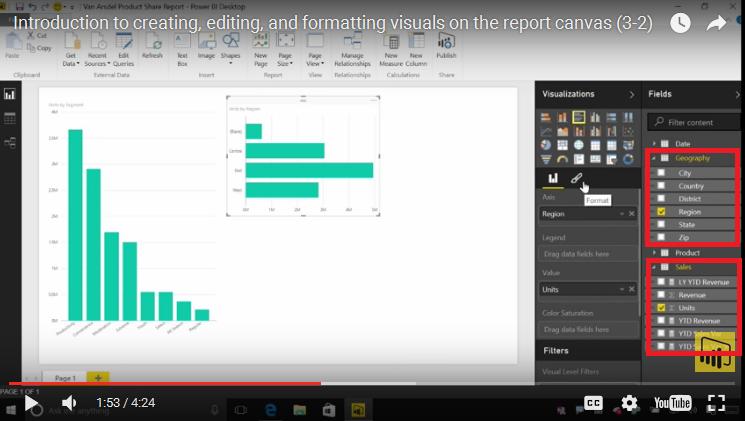
Task: Check the Zip field checkbox
Action: click(x=661, y=237)
